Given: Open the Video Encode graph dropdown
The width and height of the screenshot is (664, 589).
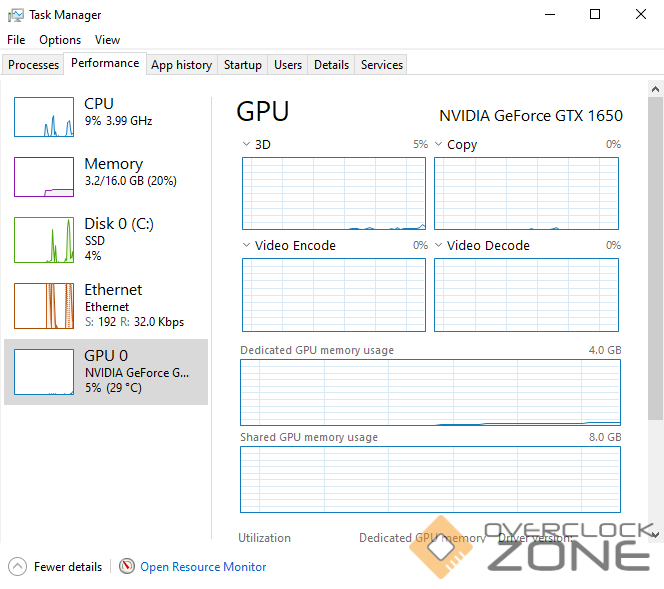Looking at the screenshot, I should (x=247, y=245).
